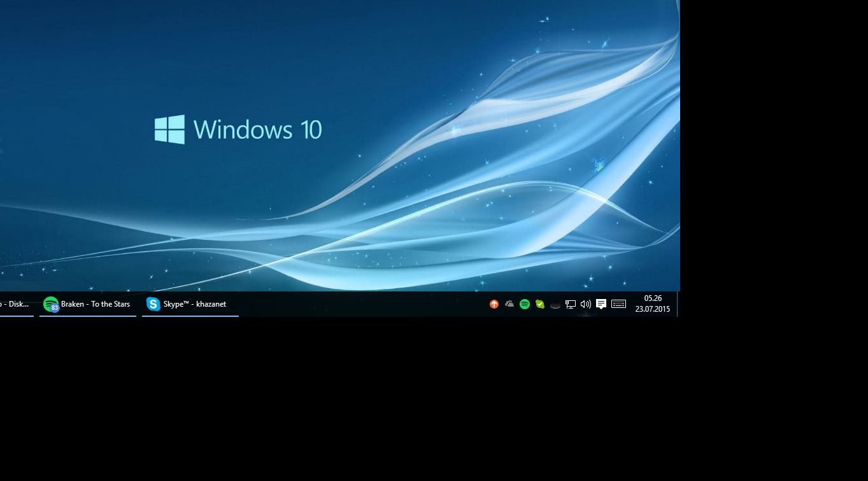Open the touch keyboard tray icon
Image resolution: width=868 pixels, height=481 pixels.
[619, 304]
